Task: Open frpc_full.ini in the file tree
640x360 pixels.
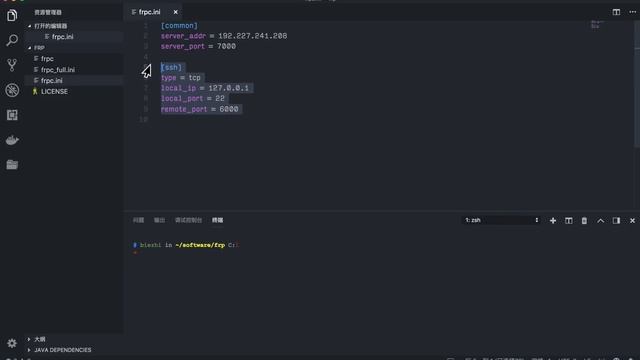Action: (73, 70)
